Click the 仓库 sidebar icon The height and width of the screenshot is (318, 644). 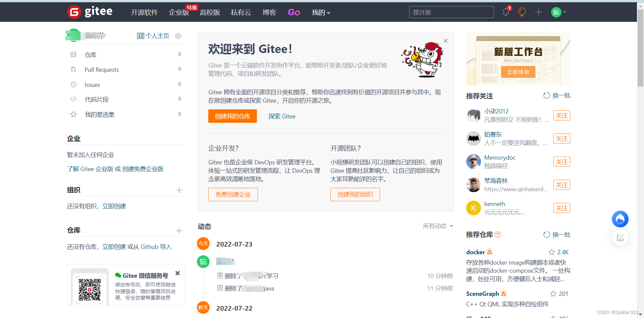pyautogui.click(x=73, y=54)
